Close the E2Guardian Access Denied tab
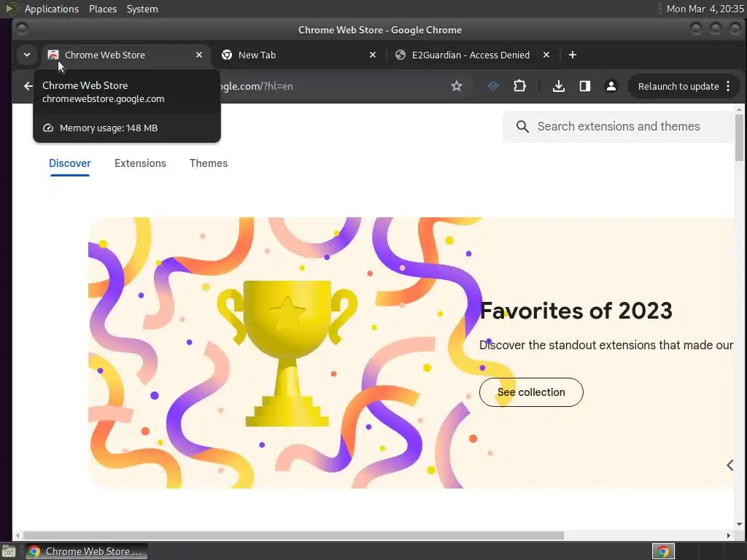Image resolution: width=747 pixels, height=560 pixels. (x=546, y=55)
